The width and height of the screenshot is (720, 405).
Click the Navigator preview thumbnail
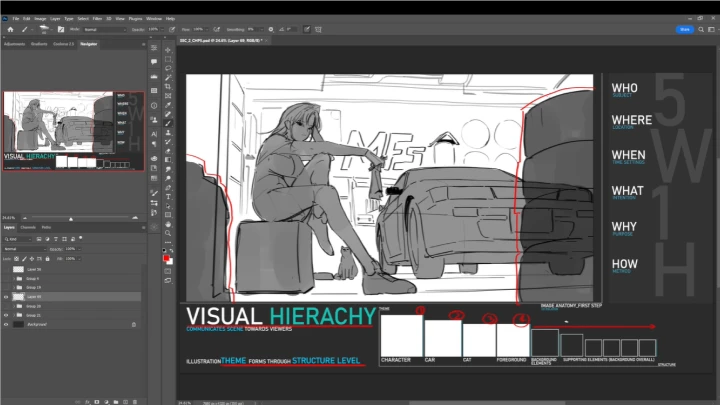point(73,131)
